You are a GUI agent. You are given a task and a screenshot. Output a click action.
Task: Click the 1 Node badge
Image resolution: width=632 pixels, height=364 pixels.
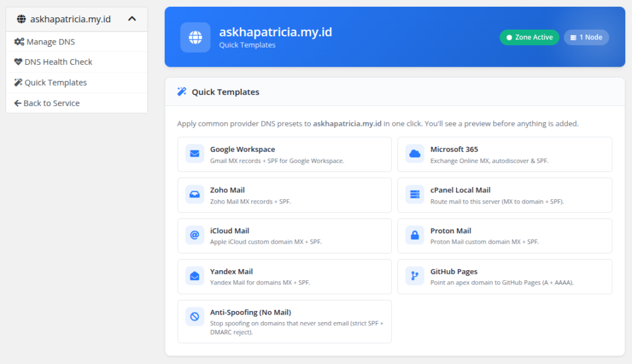pyautogui.click(x=586, y=37)
